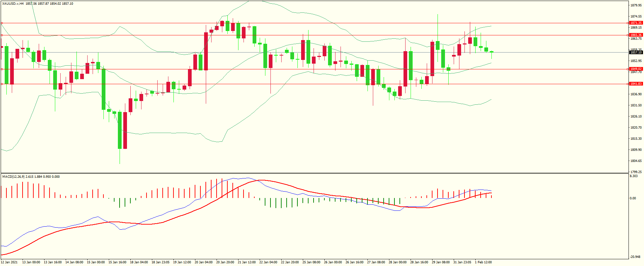Click the 1879.95 price scale value
The image size is (644, 266).
pyautogui.click(x=636, y=5)
